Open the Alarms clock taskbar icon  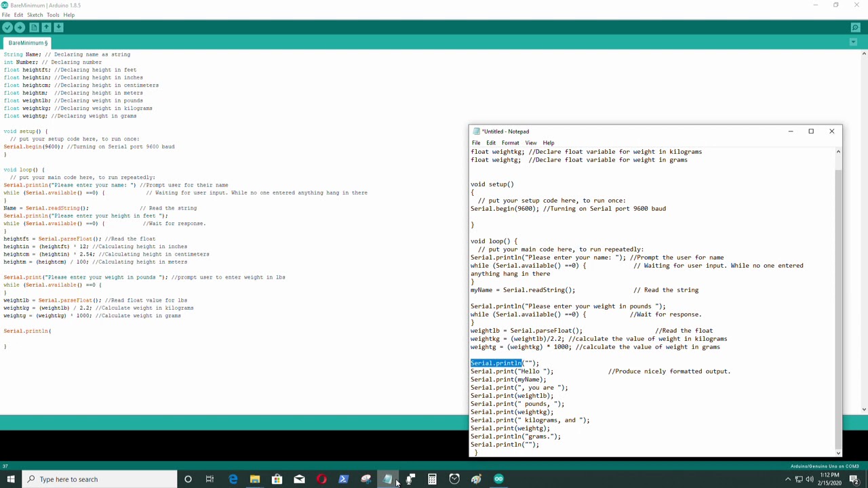454,479
